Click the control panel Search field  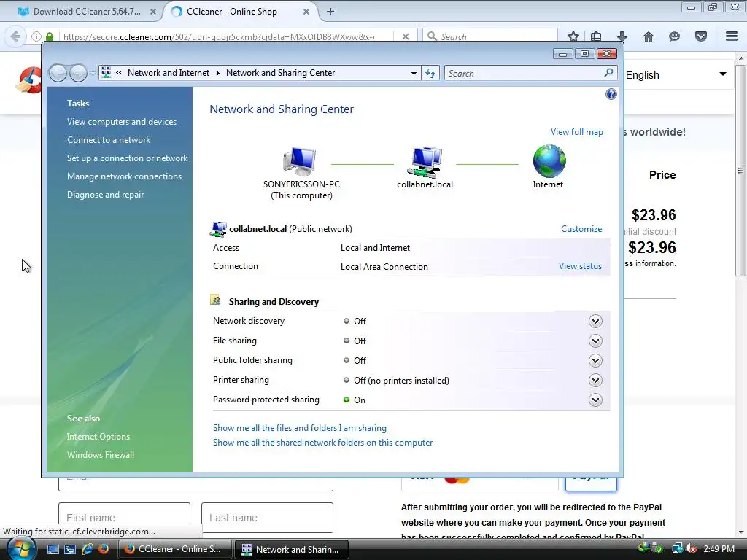pos(530,74)
